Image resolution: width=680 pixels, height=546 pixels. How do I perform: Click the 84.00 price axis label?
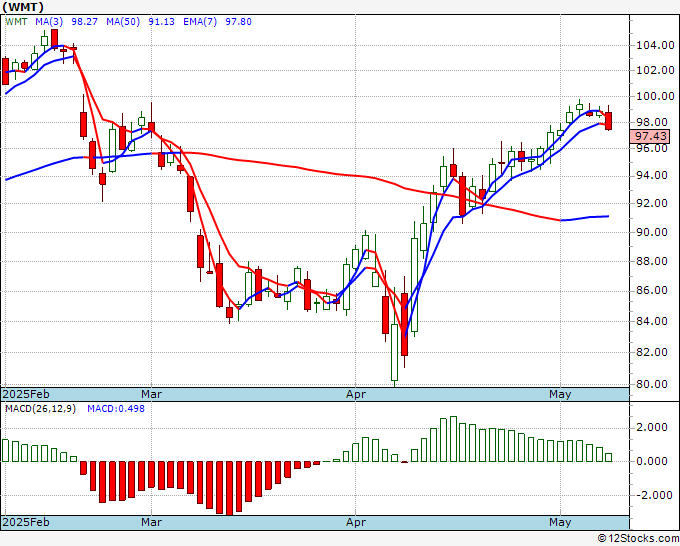pyautogui.click(x=651, y=321)
